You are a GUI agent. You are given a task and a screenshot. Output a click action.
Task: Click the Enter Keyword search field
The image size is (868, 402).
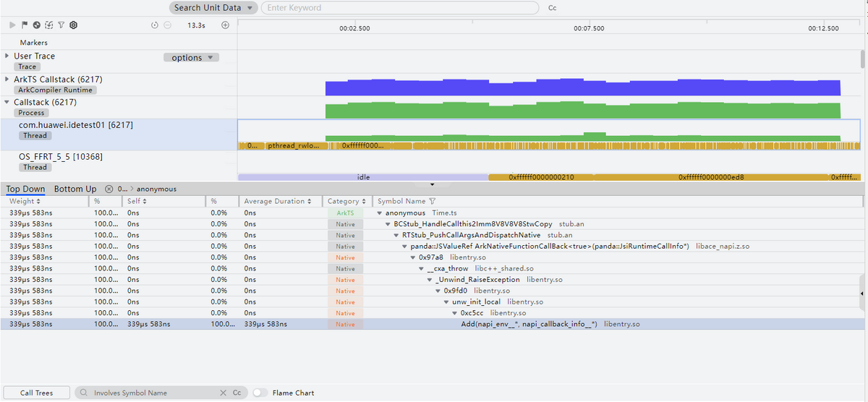[399, 7]
